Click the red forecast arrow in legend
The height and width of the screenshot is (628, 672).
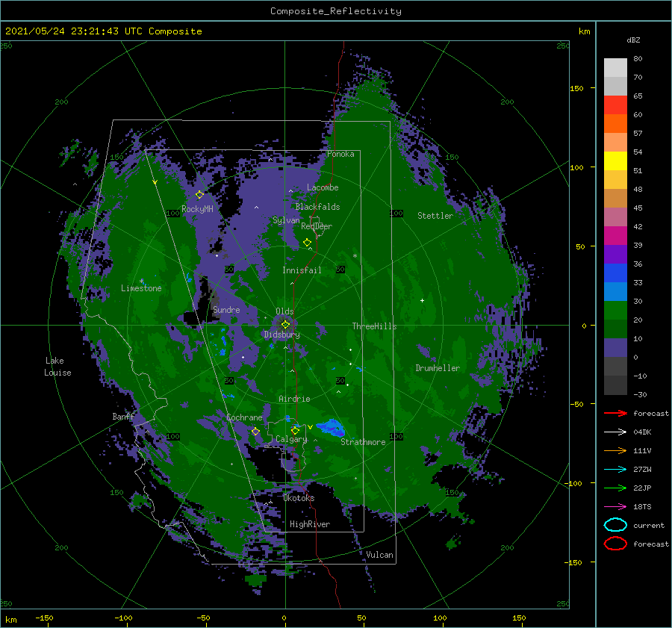[615, 413]
